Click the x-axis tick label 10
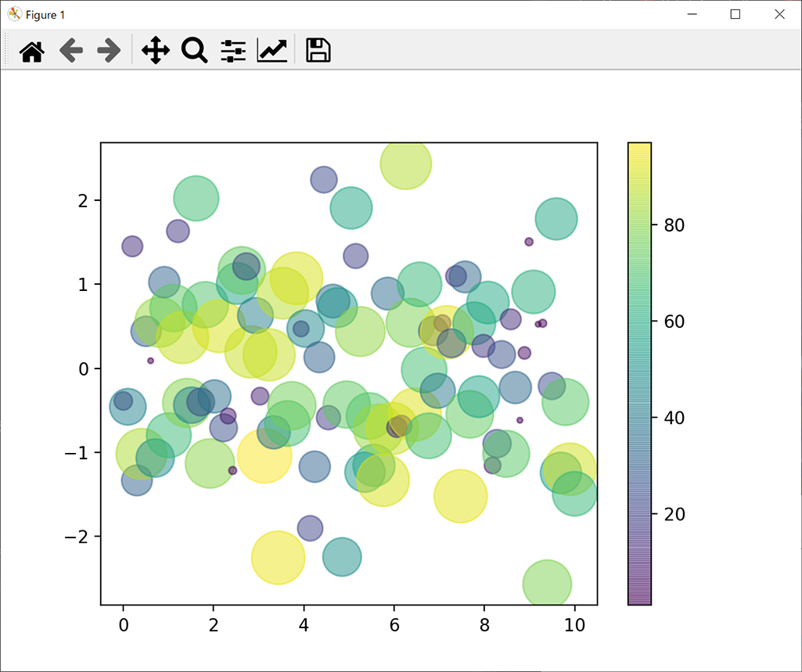802x672 pixels. click(575, 625)
